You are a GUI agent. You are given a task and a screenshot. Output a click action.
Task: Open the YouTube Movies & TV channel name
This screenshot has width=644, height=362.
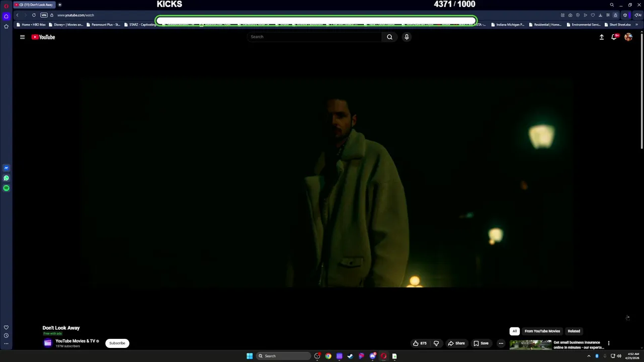75,341
